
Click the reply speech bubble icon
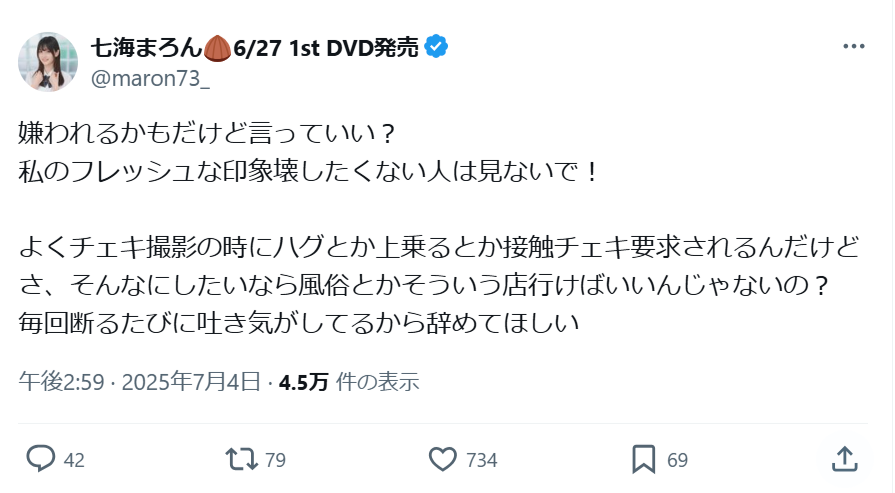(41, 459)
